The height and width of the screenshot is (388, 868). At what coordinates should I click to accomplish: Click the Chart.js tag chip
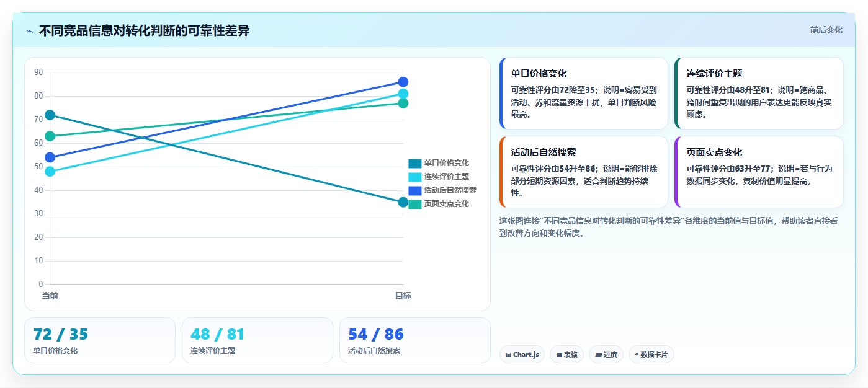[522, 355]
